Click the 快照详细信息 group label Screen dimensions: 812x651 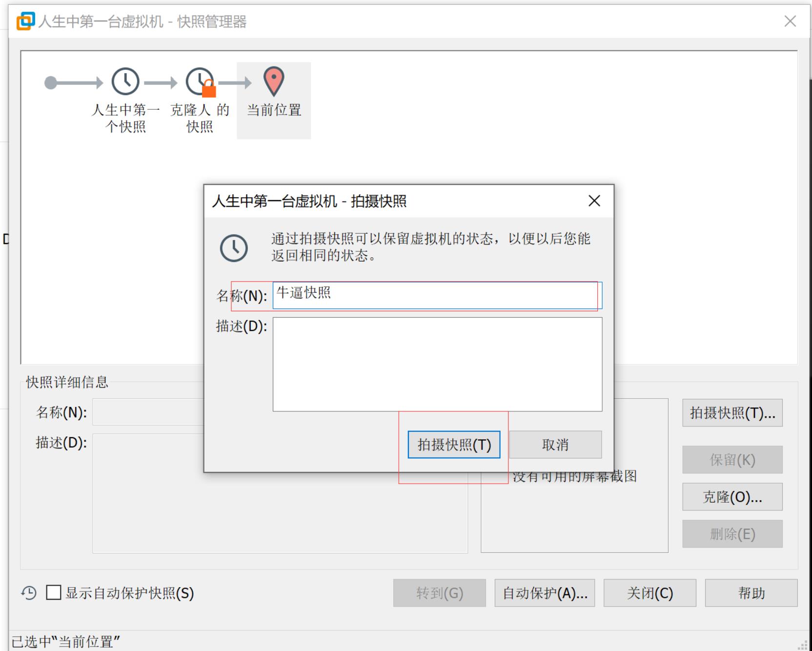pos(67,382)
